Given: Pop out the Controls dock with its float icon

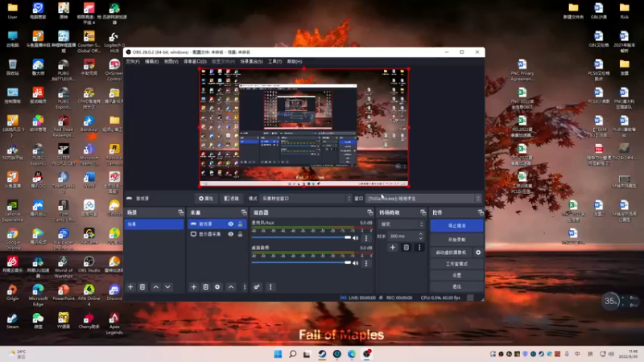Looking at the screenshot, I should click(x=481, y=212).
